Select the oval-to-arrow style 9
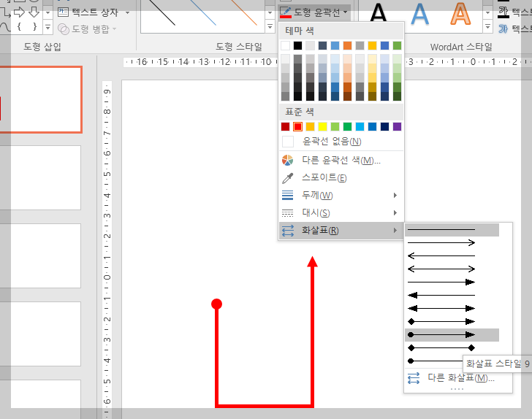 pyautogui.click(x=452, y=335)
